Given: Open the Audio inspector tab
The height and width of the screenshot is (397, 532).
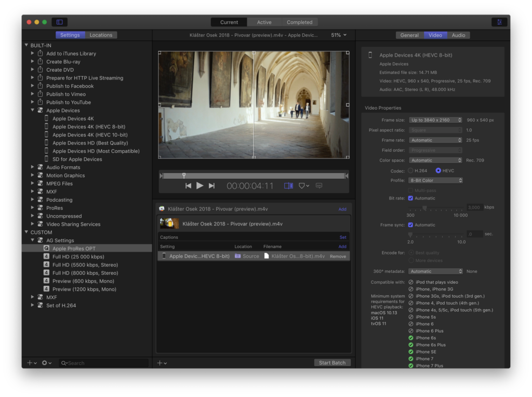Looking at the screenshot, I should [x=458, y=35].
